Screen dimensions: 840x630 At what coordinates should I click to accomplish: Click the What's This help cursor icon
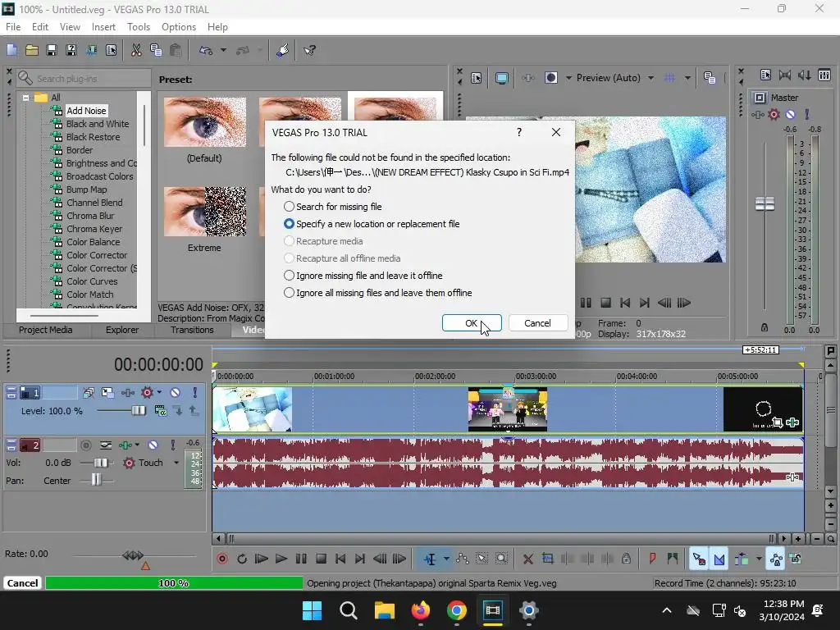(309, 50)
